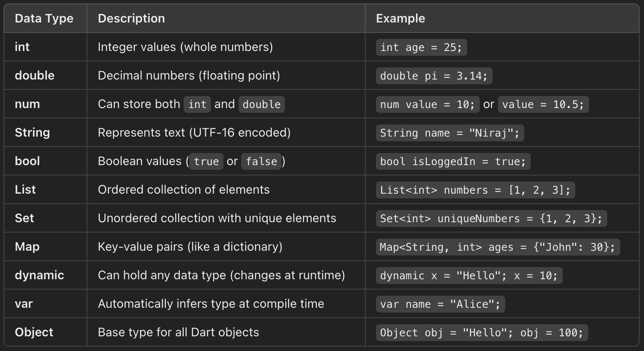
Task: Click the Map<String, int> ages example
Action: [x=497, y=247]
